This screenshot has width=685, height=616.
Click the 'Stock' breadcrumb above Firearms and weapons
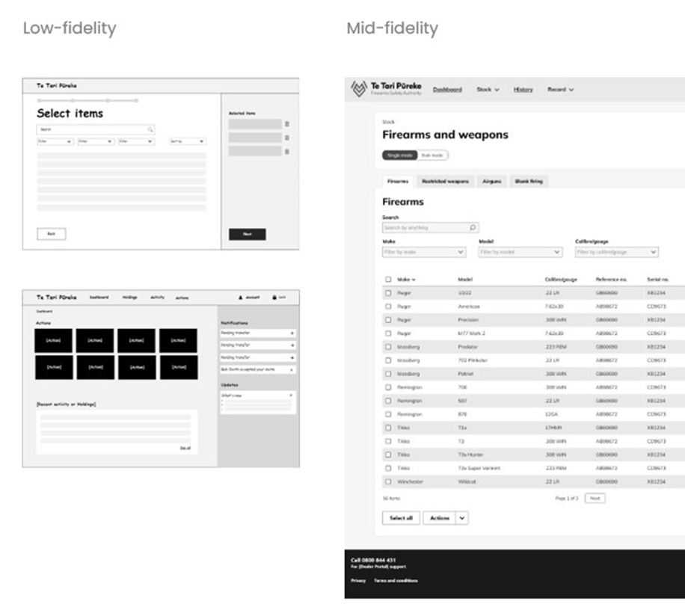click(388, 122)
